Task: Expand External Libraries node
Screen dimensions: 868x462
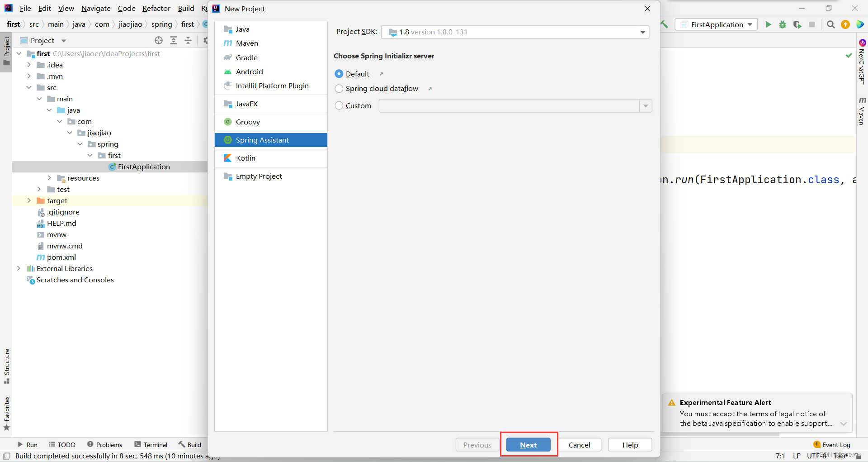Action: click(19, 268)
